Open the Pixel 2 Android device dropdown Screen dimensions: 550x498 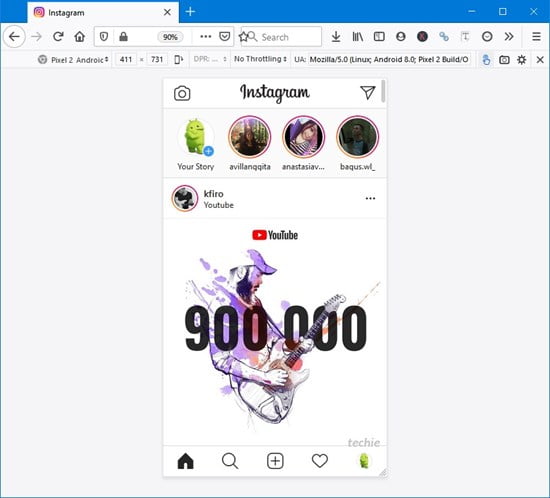point(74,60)
